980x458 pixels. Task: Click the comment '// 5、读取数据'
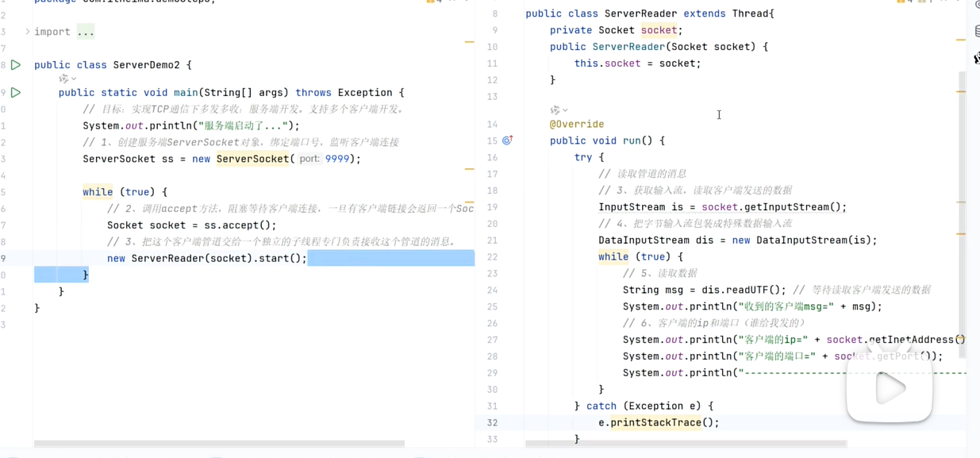[x=660, y=273]
